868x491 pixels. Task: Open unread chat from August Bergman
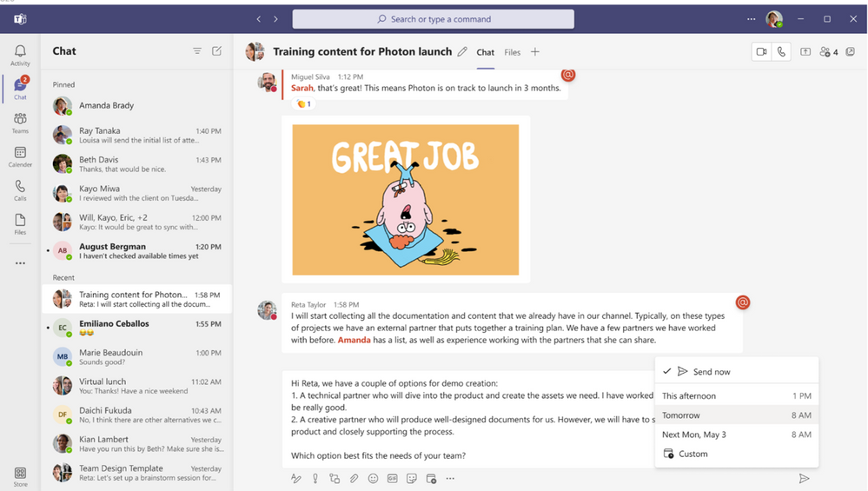click(136, 251)
